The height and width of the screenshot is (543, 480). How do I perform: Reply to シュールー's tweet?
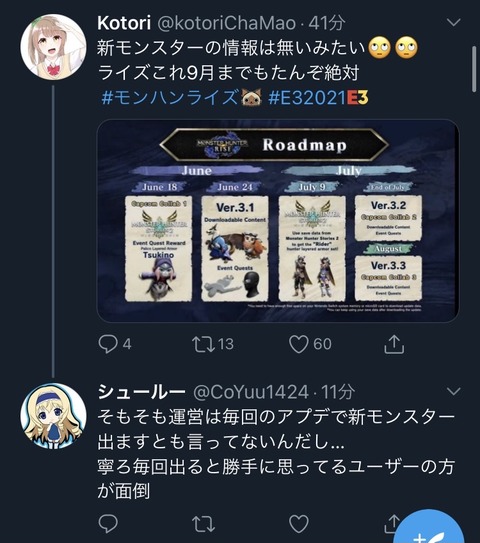[108, 524]
